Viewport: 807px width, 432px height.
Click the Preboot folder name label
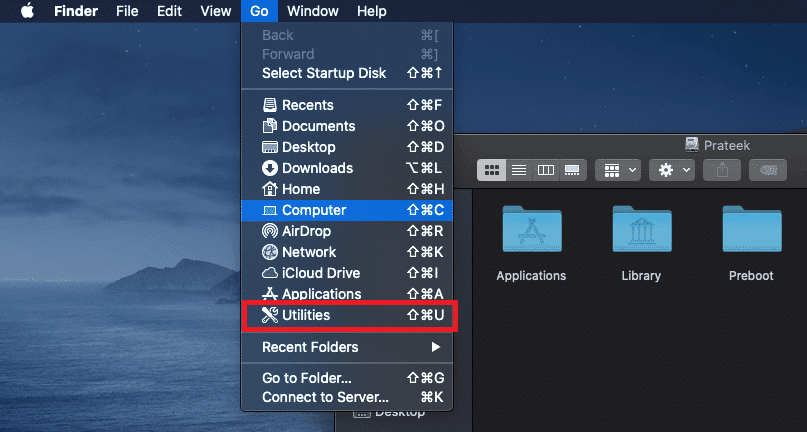pos(751,276)
